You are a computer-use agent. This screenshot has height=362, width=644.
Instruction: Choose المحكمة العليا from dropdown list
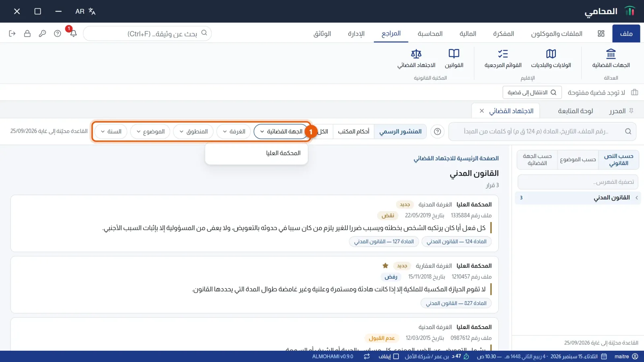(x=256, y=153)
